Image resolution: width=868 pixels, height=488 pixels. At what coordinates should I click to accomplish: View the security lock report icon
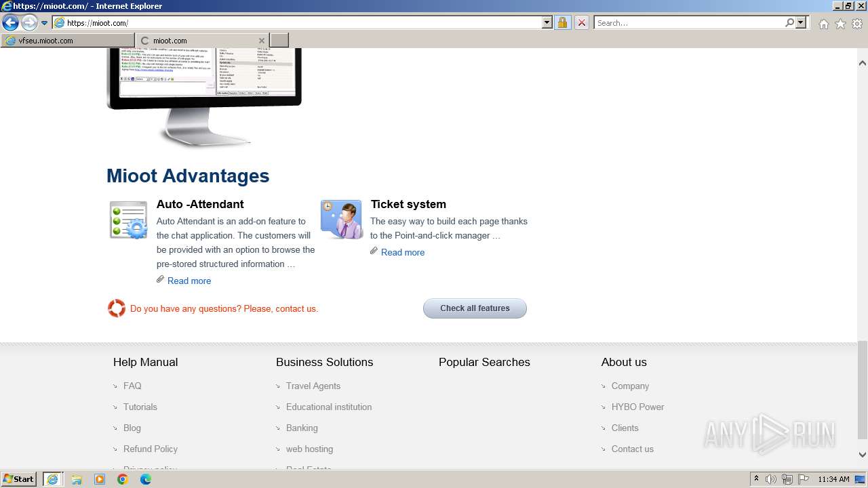[562, 23]
